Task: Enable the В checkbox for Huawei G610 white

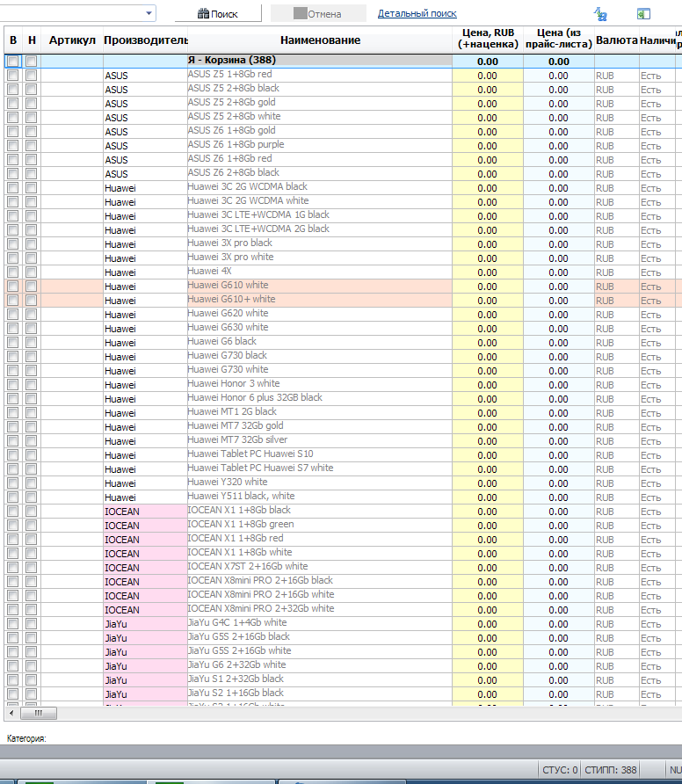Action: 13,287
